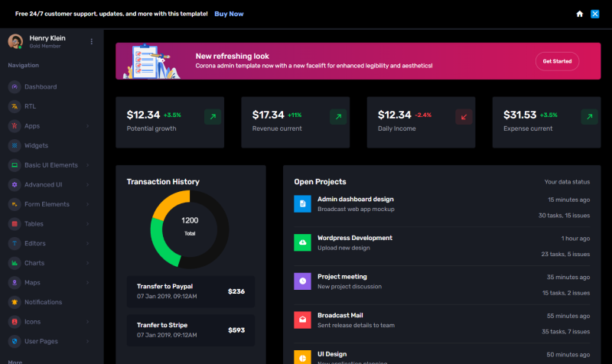Screen dimensions: 612x364
Task: Click the Notifications bell icon in sidebar
Action: coord(15,302)
